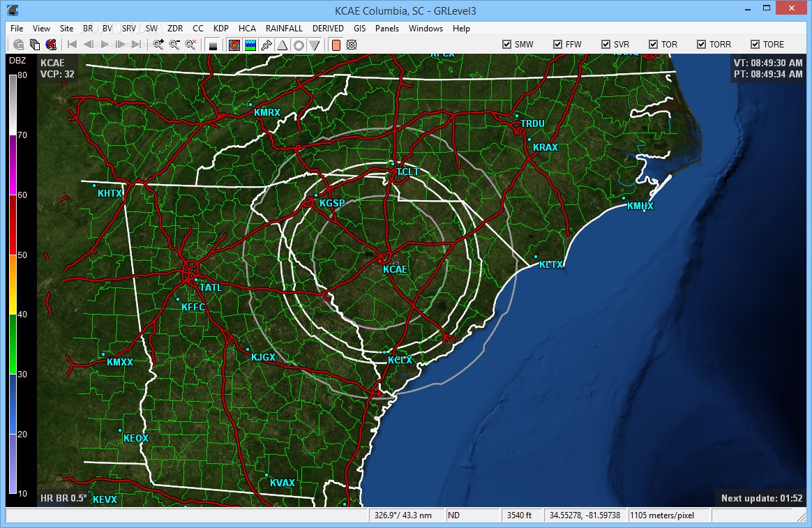Step back one frame
The width and height of the screenshot is (812, 528).
pyautogui.click(x=88, y=45)
